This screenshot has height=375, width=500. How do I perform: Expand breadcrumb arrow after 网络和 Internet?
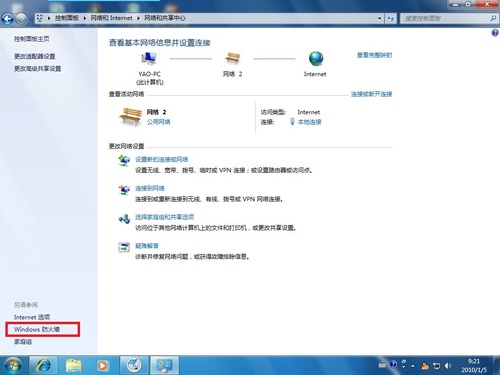(x=138, y=18)
